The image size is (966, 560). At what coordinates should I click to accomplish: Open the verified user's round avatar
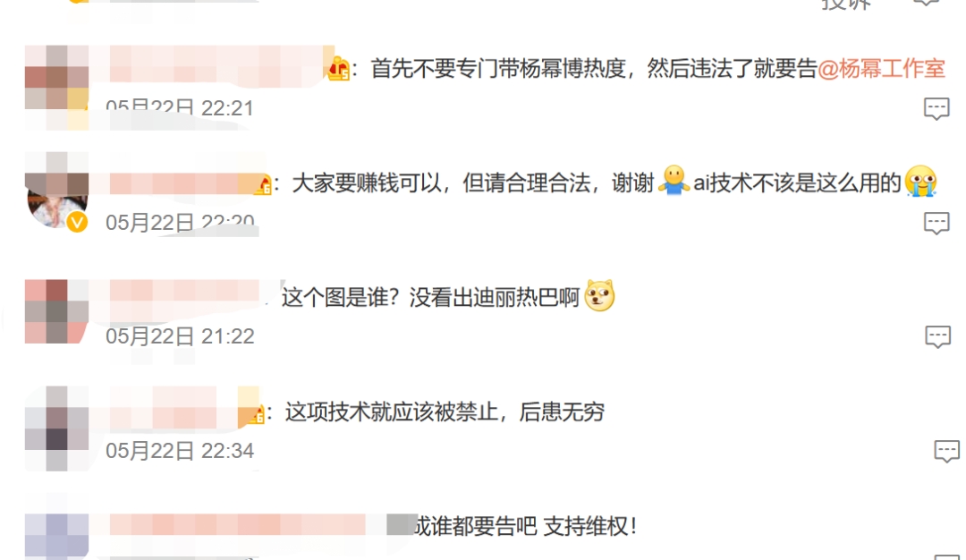[56, 192]
